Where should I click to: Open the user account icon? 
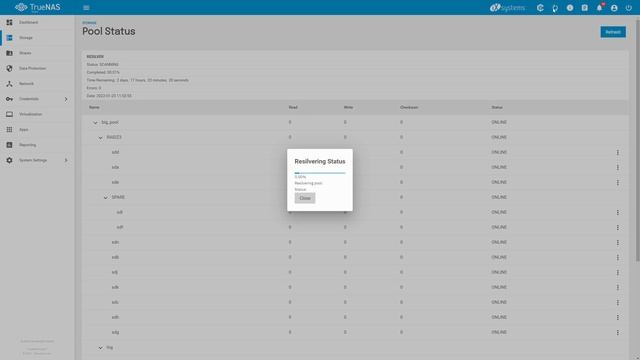coord(614,8)
